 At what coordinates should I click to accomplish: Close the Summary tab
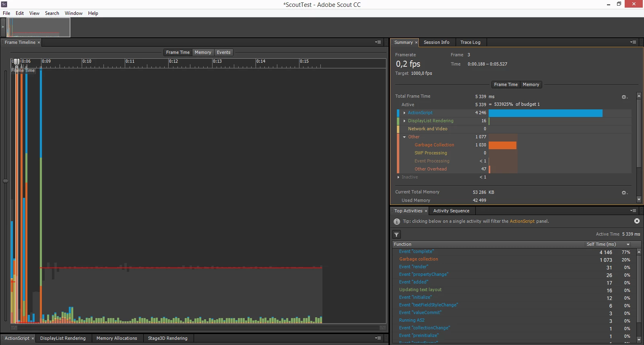pyautogui.click(x=416, y=42)
